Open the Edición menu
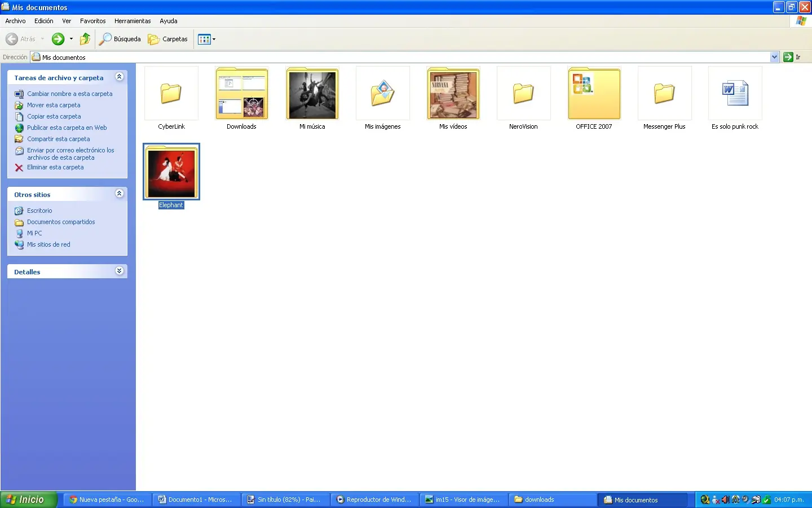 (x=44, y=21)
